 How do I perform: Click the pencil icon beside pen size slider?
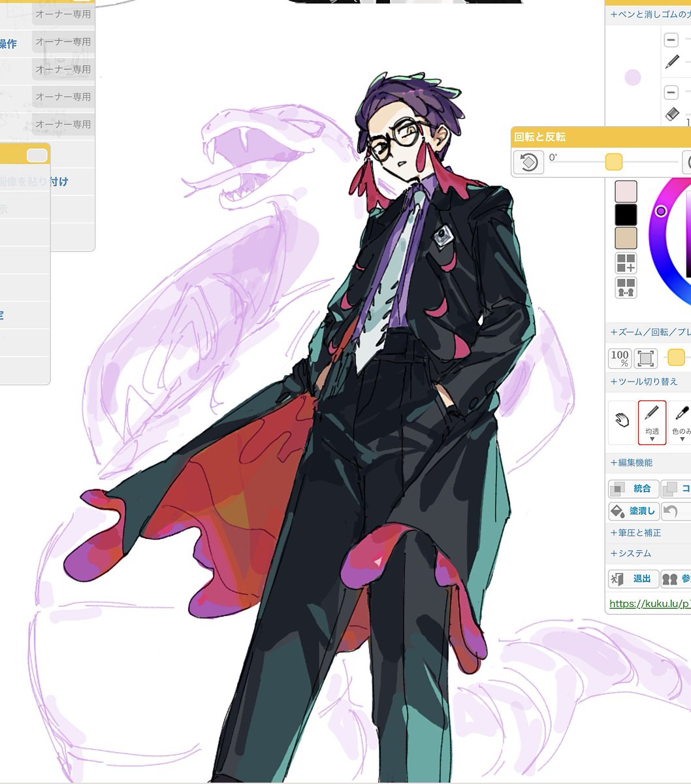coord(672,61)
